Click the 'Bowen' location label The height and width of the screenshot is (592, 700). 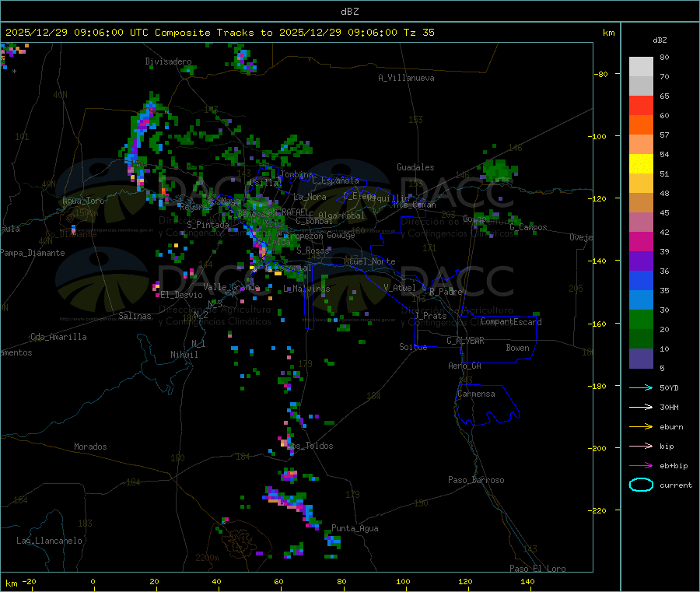pos(517,348)
